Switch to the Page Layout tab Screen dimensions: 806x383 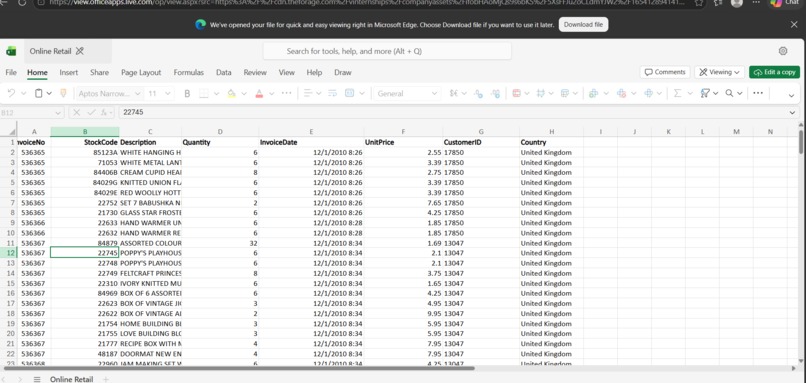(141, 72)
